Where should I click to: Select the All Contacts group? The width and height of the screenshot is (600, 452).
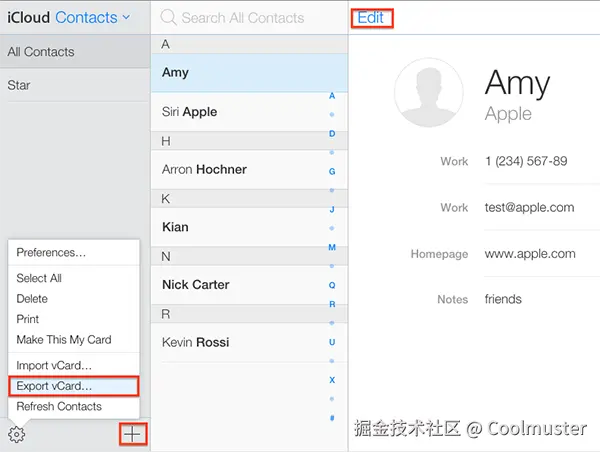pyautogui.click(x=75, y=52)
